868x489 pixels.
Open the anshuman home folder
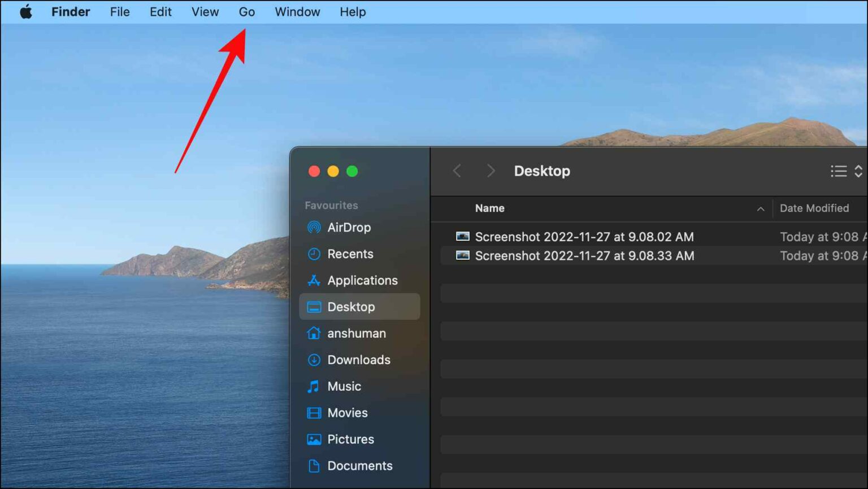(x=356, y=334)
